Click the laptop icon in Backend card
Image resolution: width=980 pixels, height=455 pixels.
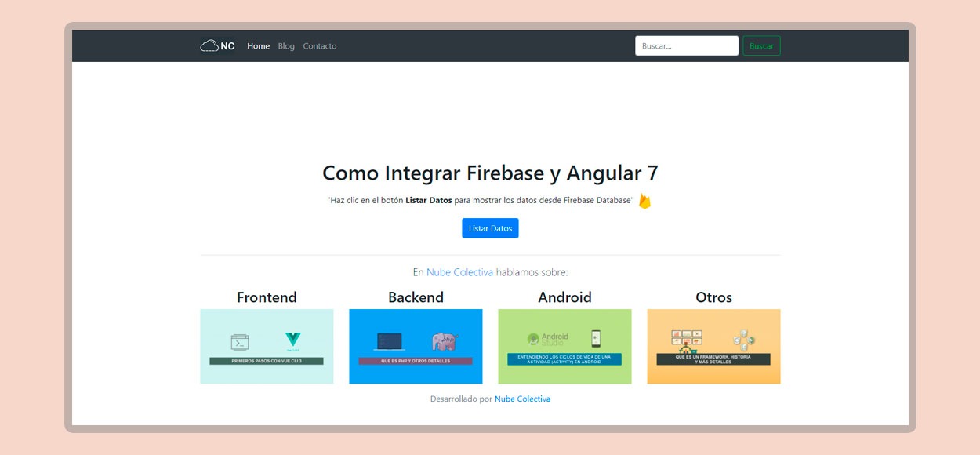[390, 341]
